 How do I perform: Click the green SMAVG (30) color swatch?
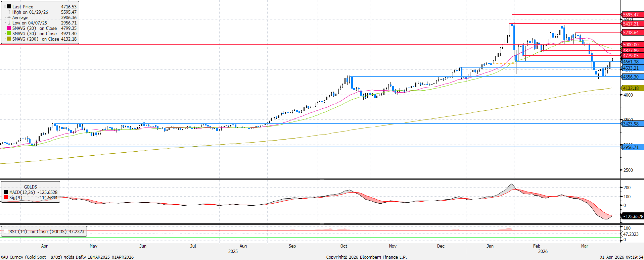[9, 34]
